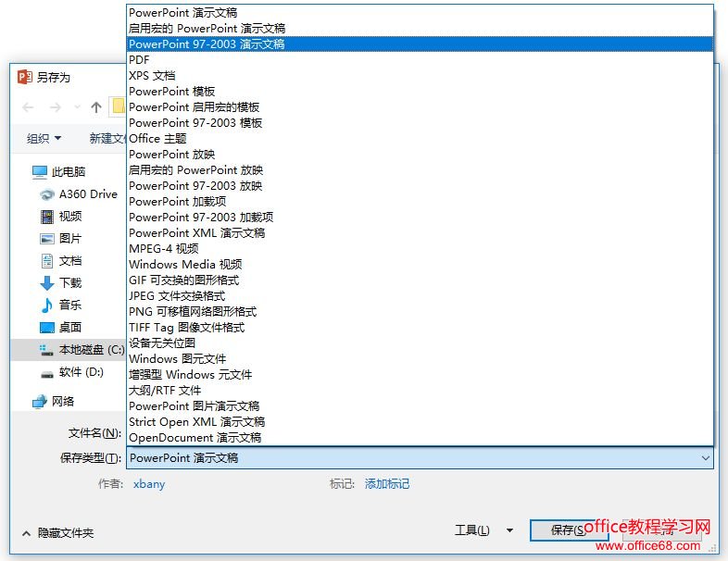Choose Office 主题 format

coord(420,139)
